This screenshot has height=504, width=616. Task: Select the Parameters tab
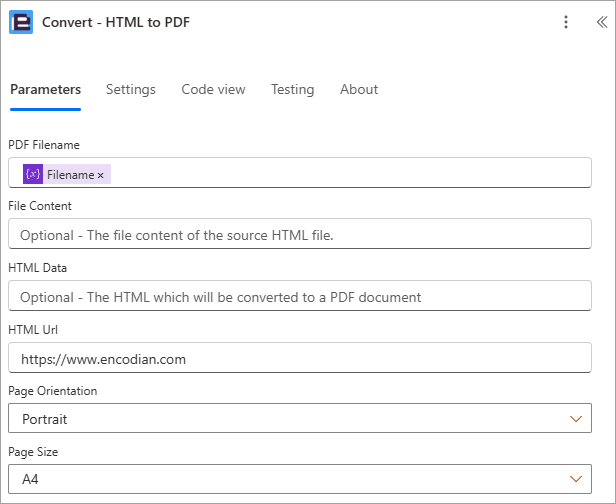point(46,90)
